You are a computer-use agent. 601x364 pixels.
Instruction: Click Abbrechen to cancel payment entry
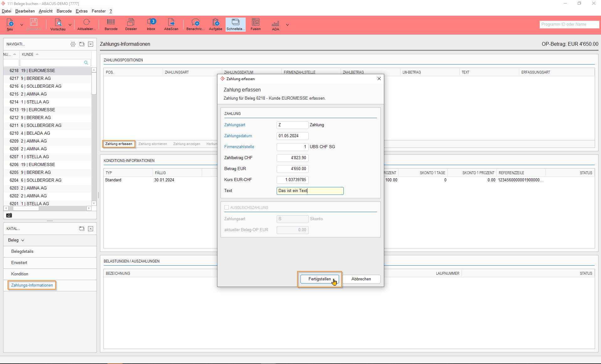(x=361, y=279)
